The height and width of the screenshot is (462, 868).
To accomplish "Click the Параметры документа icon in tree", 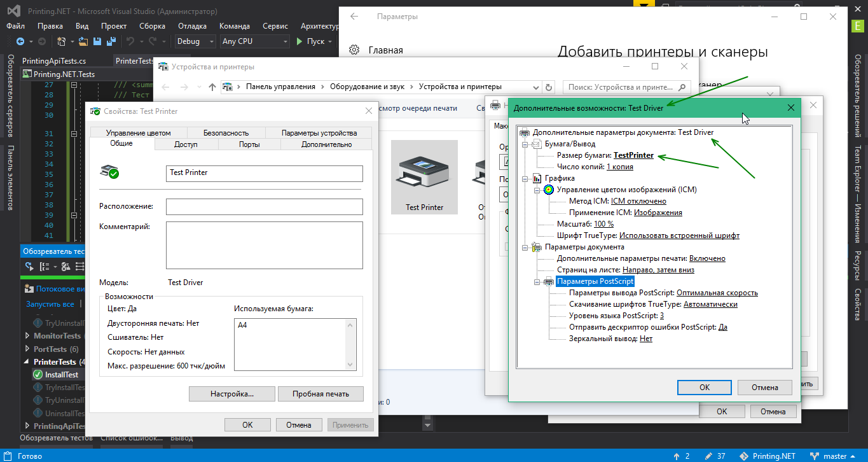I will 537,247.
